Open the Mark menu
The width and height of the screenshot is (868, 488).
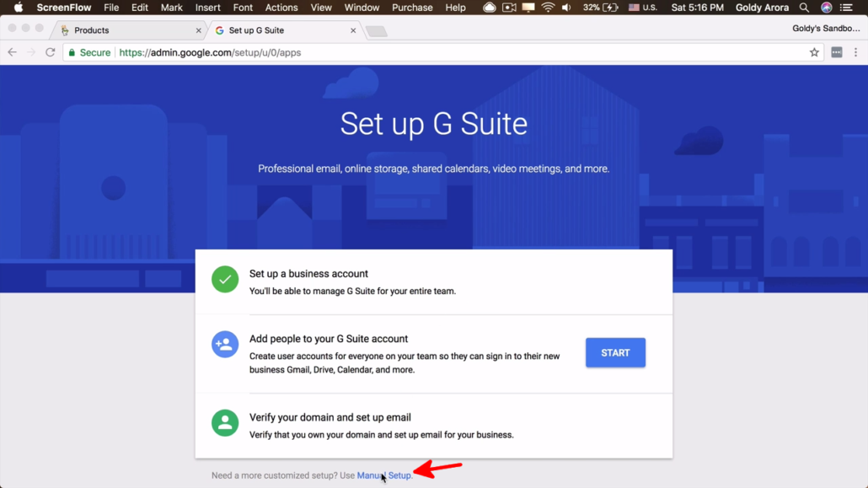[x=172, y=8]
